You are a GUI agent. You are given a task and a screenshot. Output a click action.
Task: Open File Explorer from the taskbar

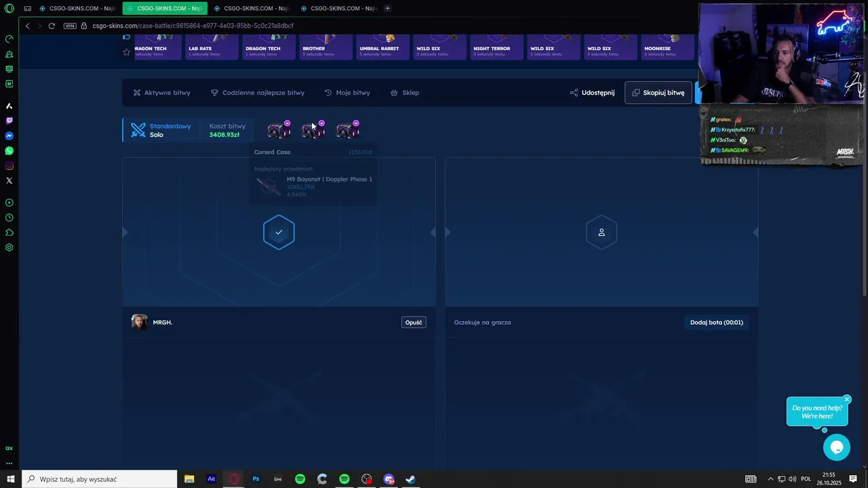coord(189,479)
